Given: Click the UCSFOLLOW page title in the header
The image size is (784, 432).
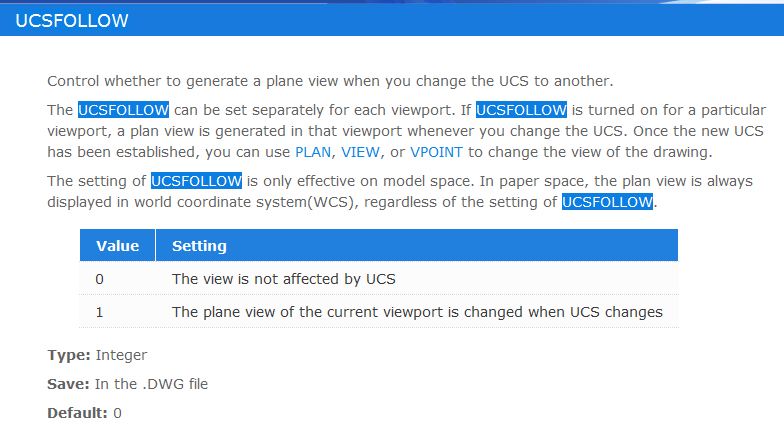Looking at the screenshot, I should coord(72,21).
